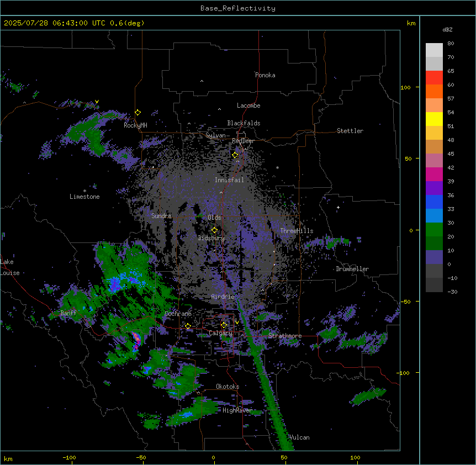This screenshot has height=465, width=476.
Task: Select the 50 tick on the horizontal axis
Action: [x=284, y=457]
